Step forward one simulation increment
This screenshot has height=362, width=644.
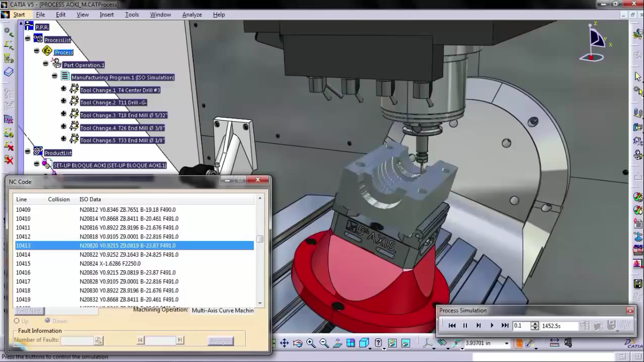(x=478, y=326)
